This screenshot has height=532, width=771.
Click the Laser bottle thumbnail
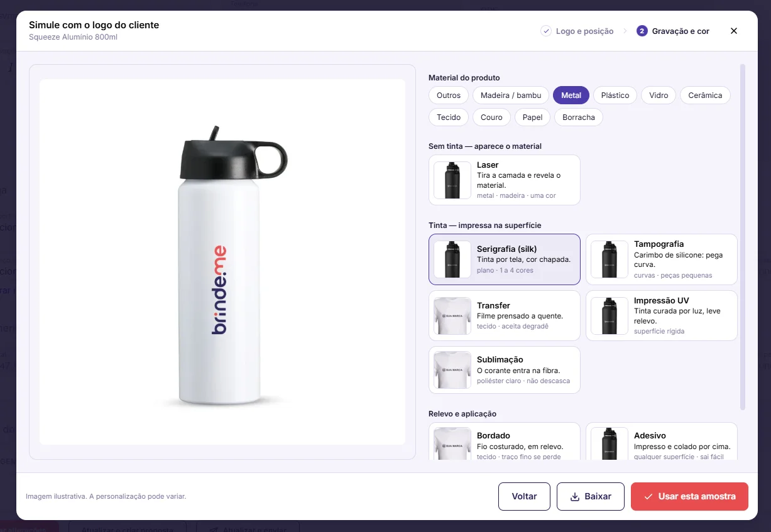tap(452, 180)
